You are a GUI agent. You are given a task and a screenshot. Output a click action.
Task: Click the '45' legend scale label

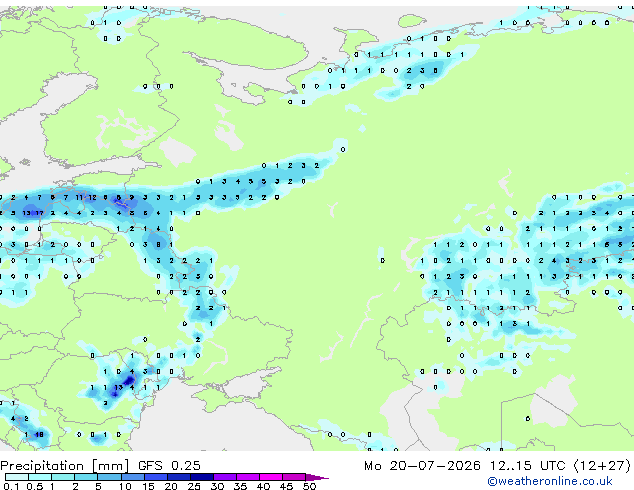(x=286, y=486)
